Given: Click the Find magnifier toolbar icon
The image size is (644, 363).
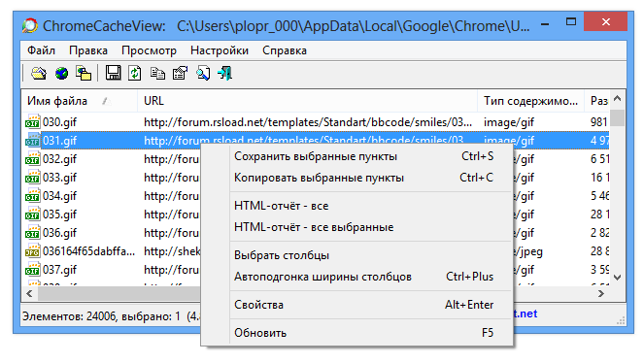Looking at the screenshot, I should [203, 74].
